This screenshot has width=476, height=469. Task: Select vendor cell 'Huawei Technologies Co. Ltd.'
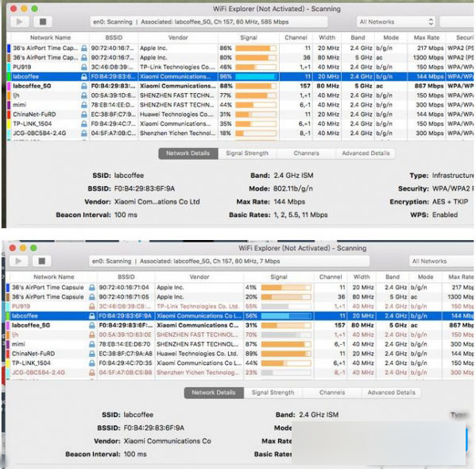pyautogui.click(x=197, y=354)
